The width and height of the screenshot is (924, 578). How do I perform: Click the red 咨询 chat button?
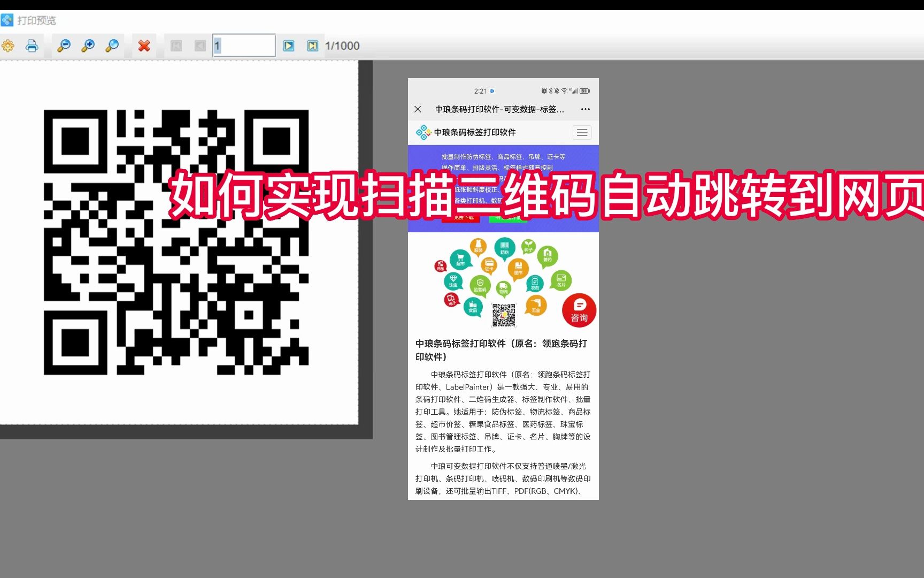579,310
